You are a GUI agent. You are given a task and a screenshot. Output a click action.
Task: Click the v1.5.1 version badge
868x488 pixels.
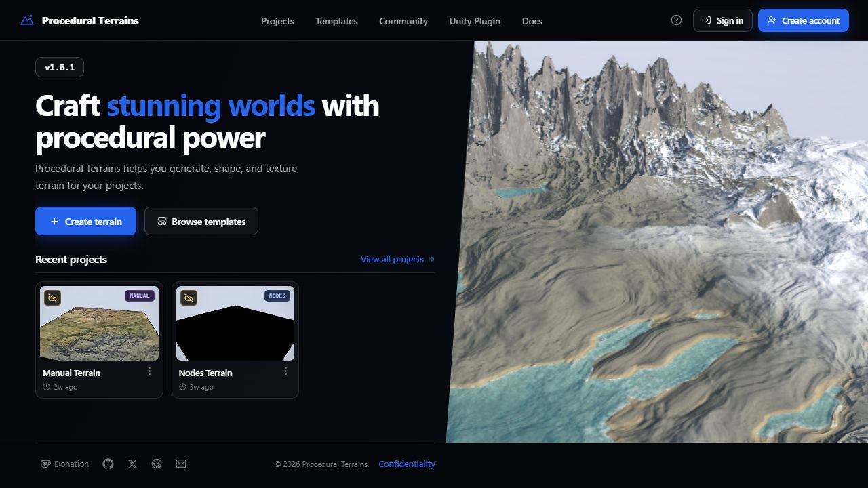tap(60, 67)
